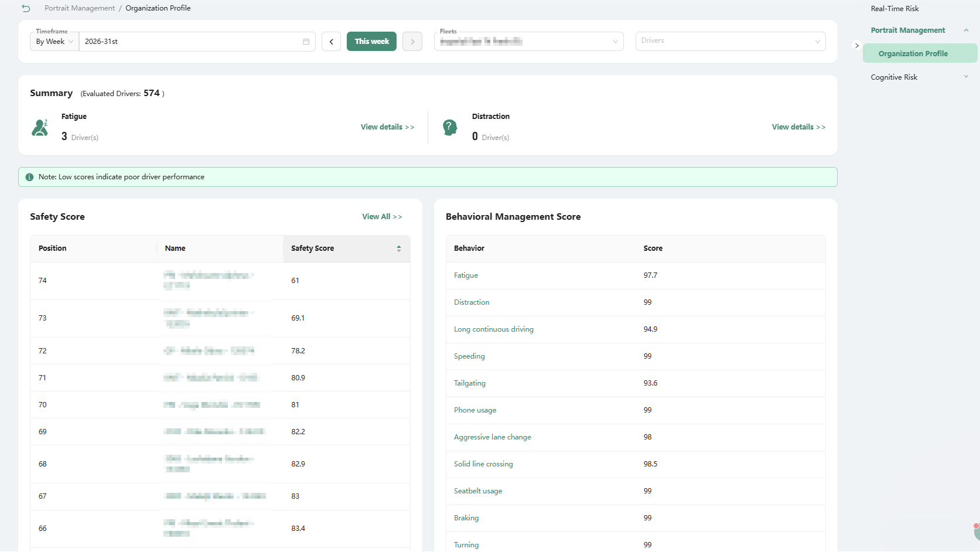Open the Phone usage behavior link
Image resolution: width=980 pixels, height=552 pixels.
coord(475,410)
